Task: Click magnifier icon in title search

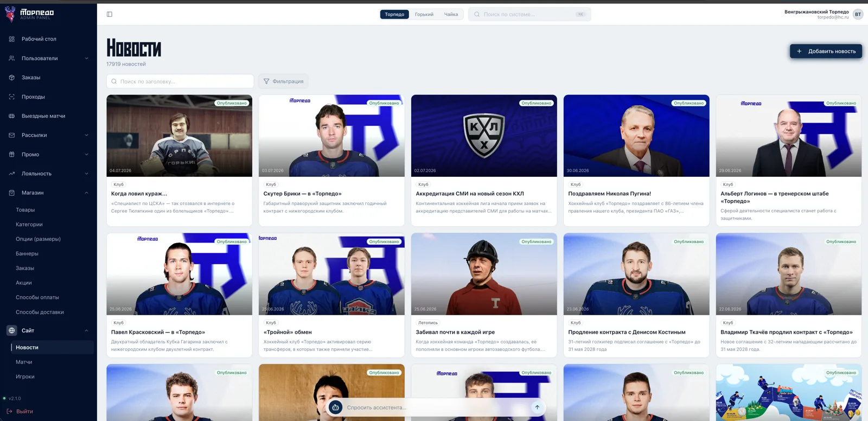Action: click(114, 81)
